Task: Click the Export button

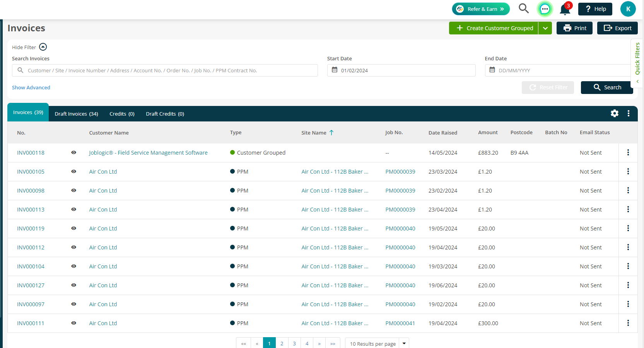Action: pos(617,28)
